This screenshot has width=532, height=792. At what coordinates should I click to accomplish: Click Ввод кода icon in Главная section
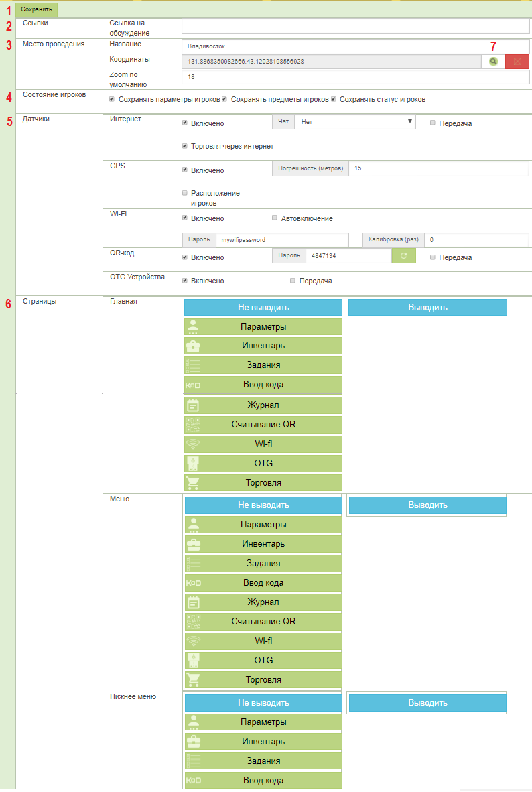(x=193, y=385)
